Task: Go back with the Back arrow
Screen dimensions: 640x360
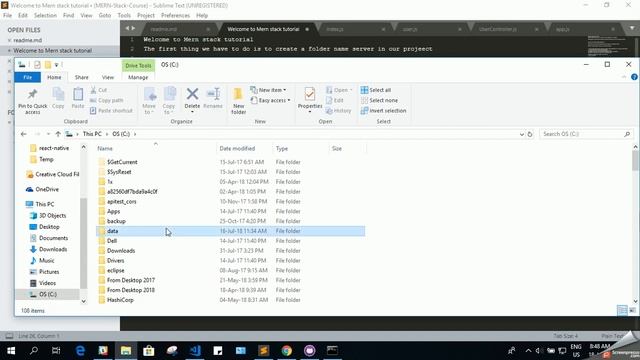Action: (x=24, y=134)
